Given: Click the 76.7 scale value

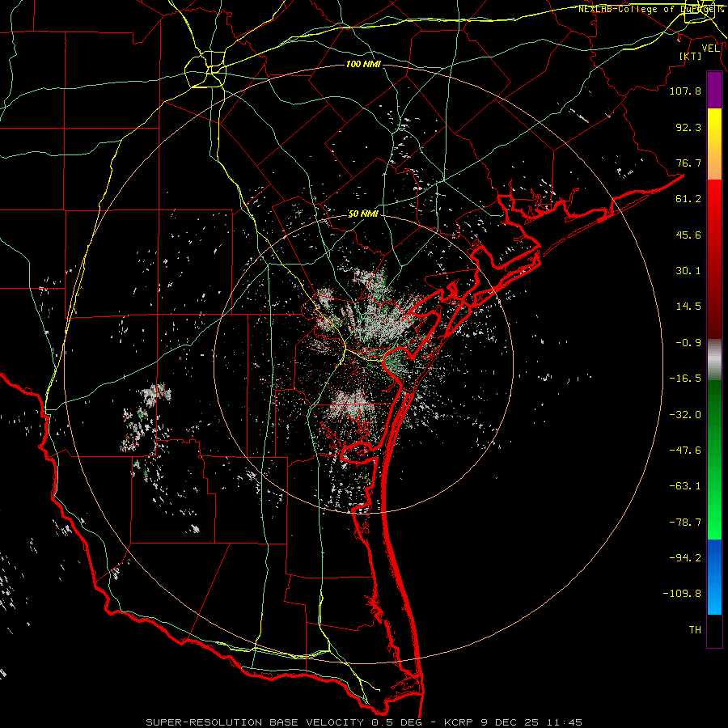Looking at the screenshot, I should coord(688,163).
